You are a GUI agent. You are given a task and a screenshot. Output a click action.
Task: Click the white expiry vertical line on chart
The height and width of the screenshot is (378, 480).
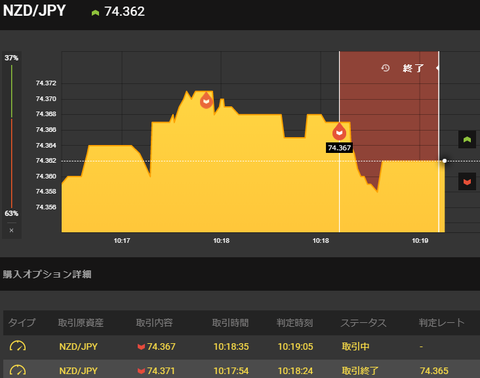[x=439, y=142]
